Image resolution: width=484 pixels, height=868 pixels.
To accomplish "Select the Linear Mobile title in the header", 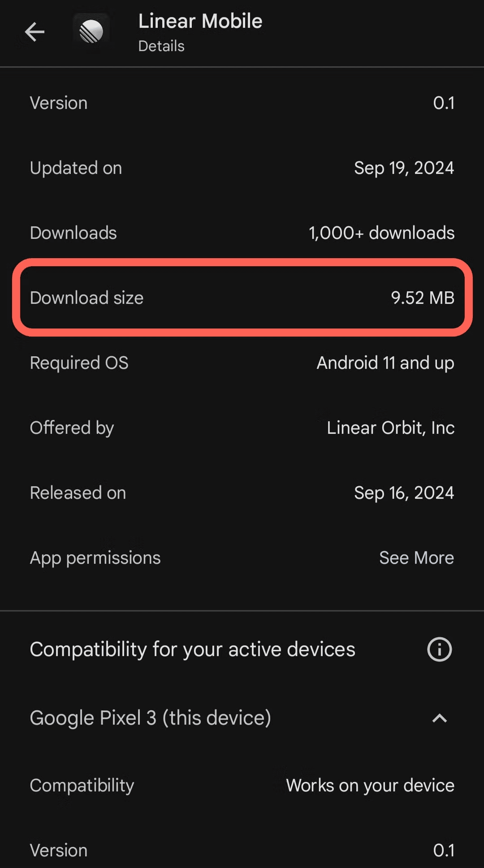I will click(x=200, y=21).
